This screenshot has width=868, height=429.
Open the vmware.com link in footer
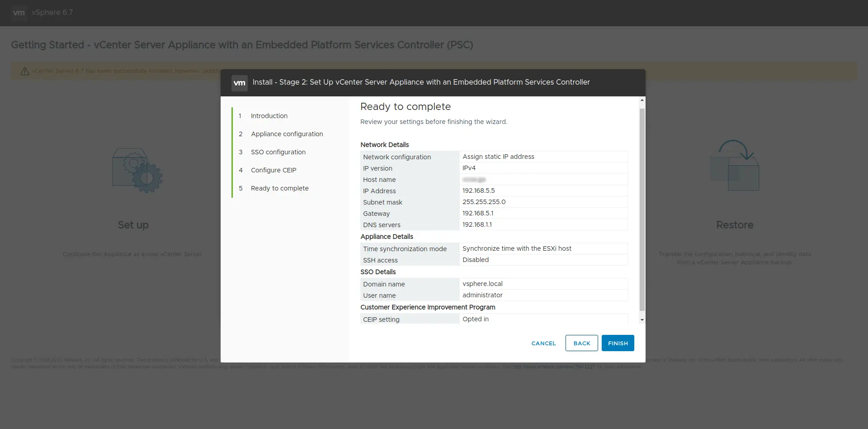(x=554, y=367)
